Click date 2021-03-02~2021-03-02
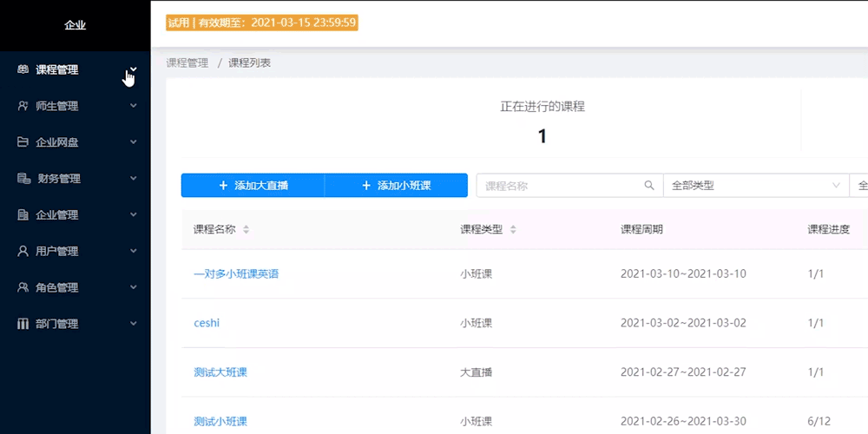 (683, 323)
